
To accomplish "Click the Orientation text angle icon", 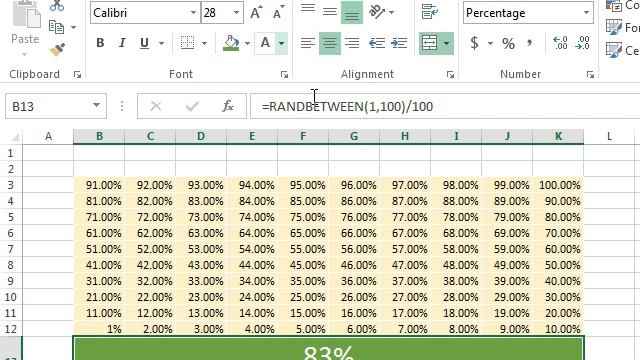I will click(377, 12).
